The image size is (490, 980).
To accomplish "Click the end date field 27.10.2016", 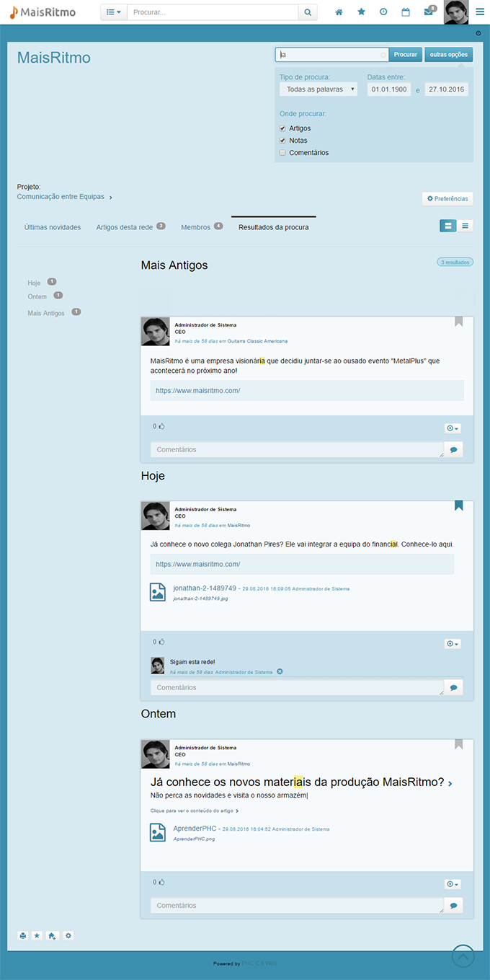I will point(447,89).
